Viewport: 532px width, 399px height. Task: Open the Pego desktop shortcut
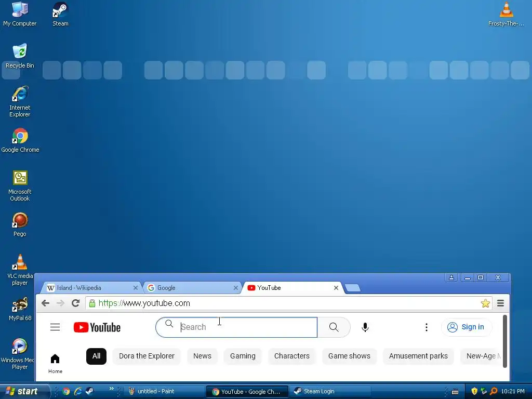coord(20,224)
